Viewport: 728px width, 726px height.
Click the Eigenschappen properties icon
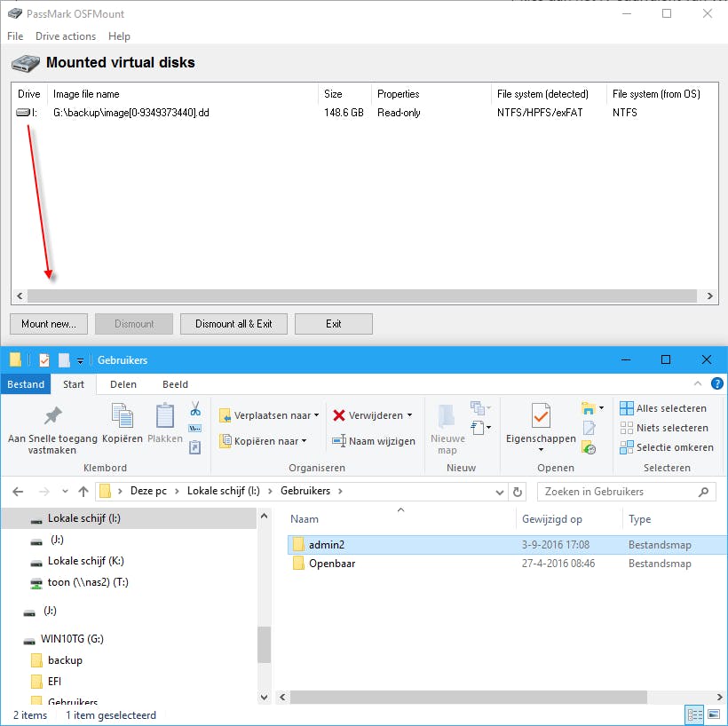point(541,415)
